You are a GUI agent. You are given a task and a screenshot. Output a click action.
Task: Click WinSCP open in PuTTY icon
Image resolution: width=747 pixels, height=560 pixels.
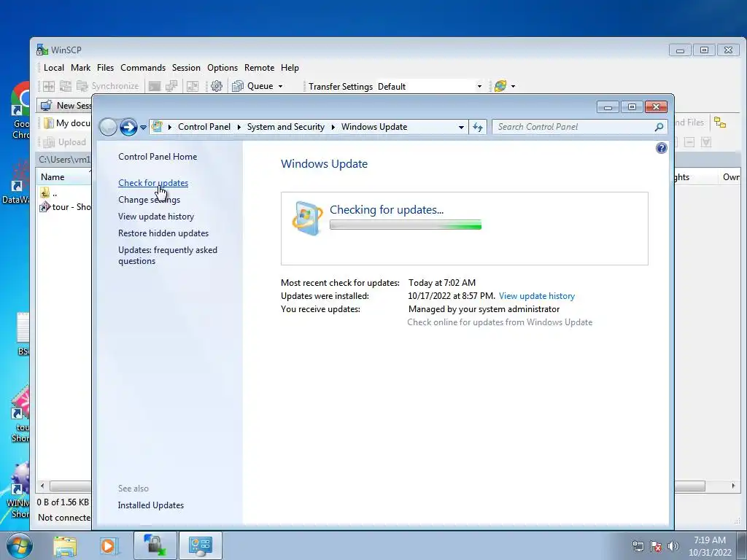(171, 86)
